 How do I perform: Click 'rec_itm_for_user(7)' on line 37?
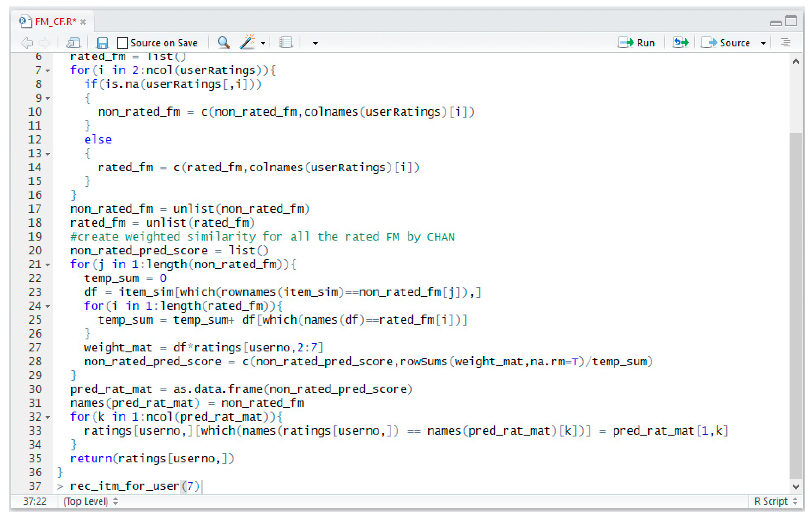135,487
